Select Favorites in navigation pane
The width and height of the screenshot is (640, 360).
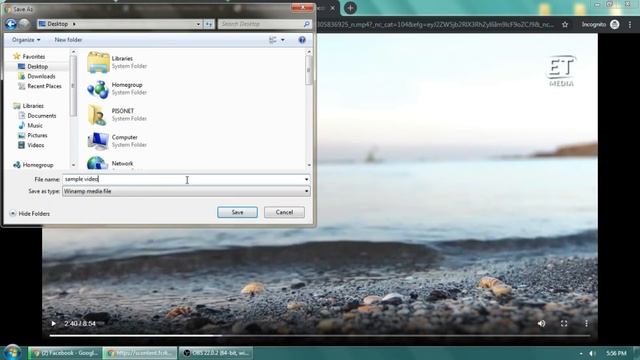[x=29, y=56]
